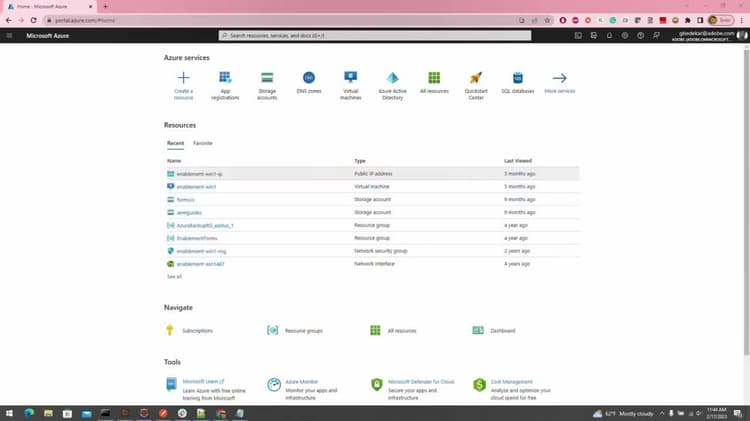
Task: Open the notifications bell
Action: pos(609,35)
